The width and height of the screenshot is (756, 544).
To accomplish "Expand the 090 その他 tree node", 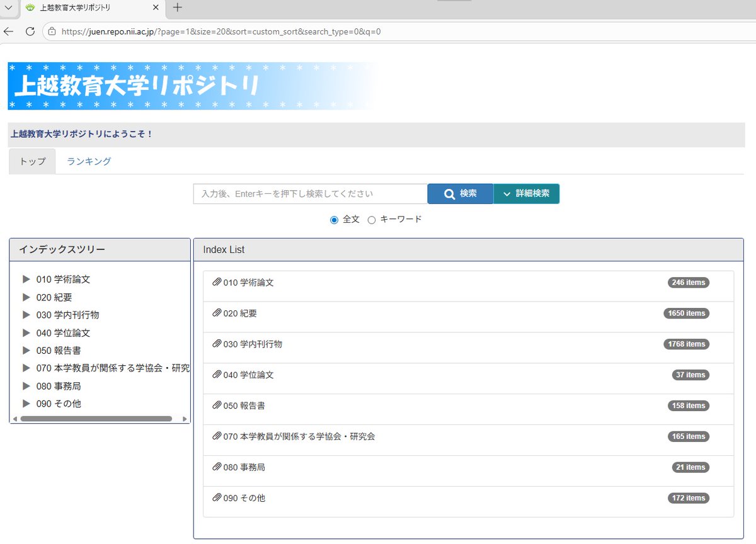I will click(26, 404).
